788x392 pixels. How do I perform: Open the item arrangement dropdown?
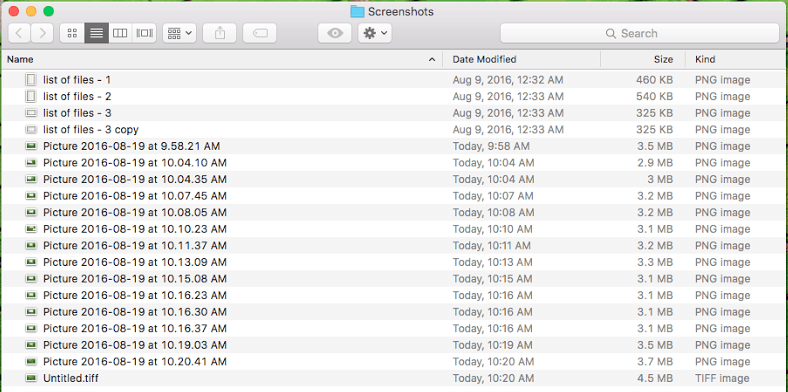(x=179, y=33)
